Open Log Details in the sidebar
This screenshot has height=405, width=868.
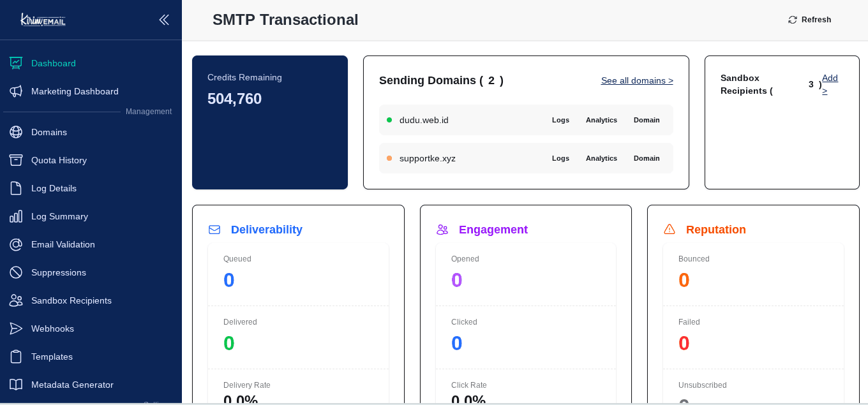54,188
